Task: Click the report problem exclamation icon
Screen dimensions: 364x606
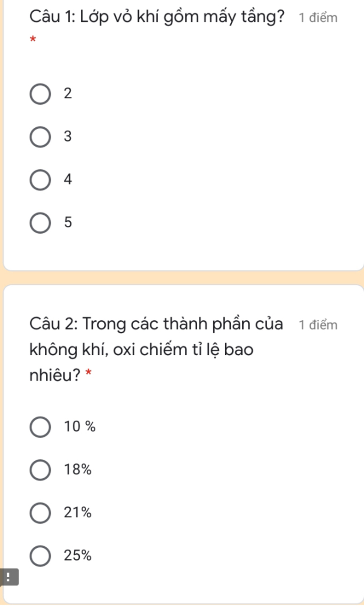Action: point(9,577)
